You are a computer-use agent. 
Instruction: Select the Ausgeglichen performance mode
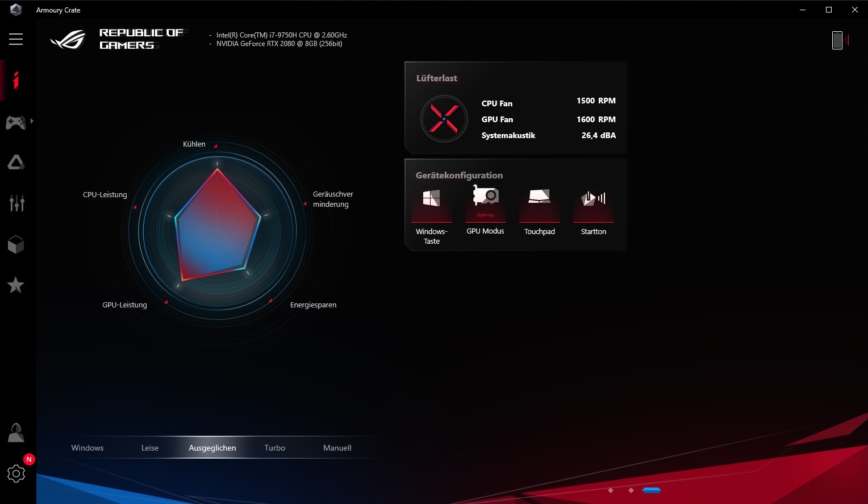point(212,448)
